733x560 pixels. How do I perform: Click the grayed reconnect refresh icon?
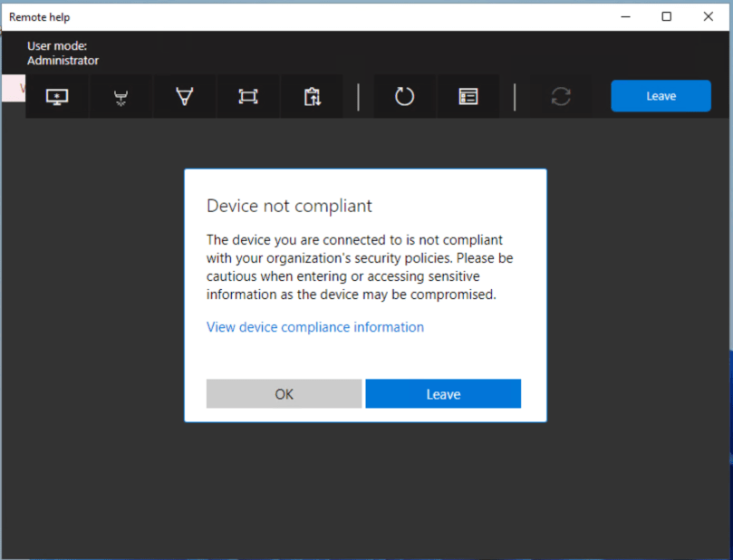[x=561, y=96]
